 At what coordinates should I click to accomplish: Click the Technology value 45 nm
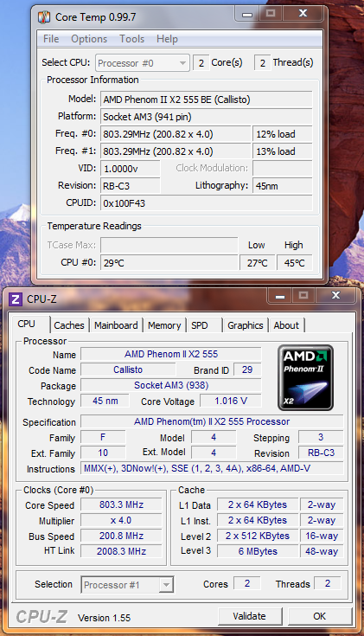coord(105,401)
